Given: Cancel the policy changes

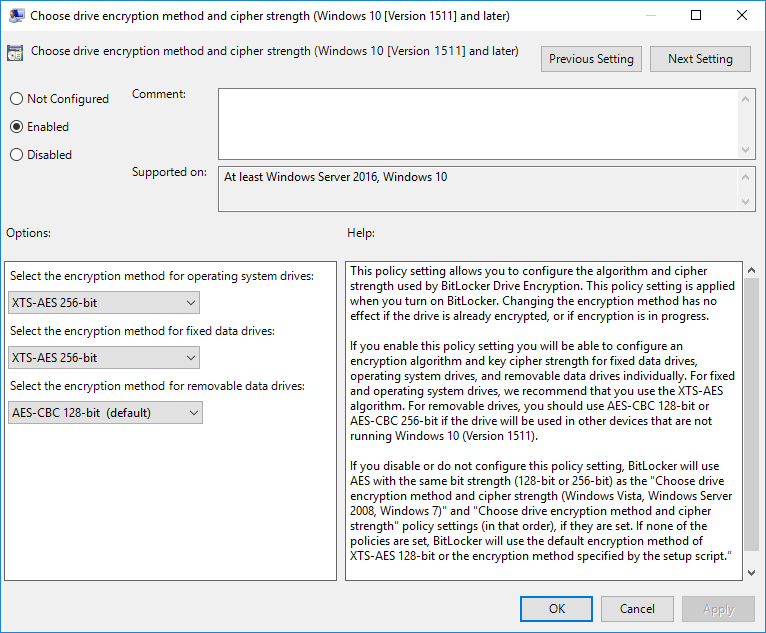Looking at the screenshot, I should tap(637, 608).
